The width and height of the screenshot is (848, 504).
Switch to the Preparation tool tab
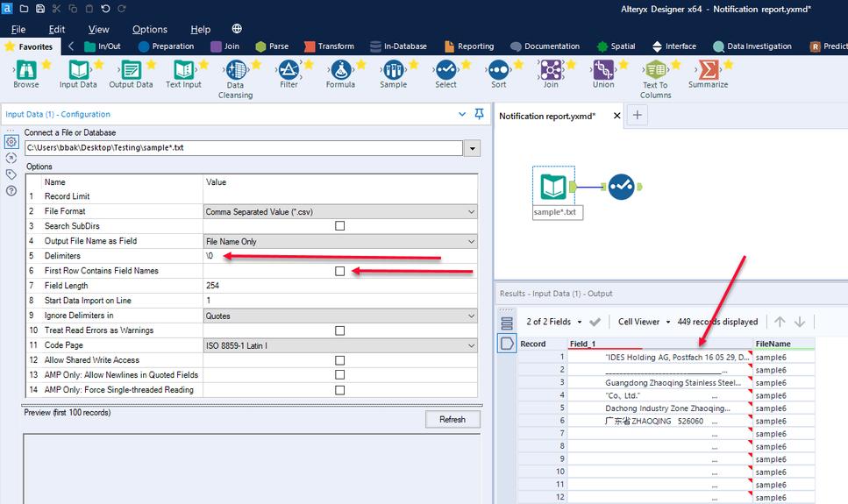pyautogui.click(x=166, y=46)
